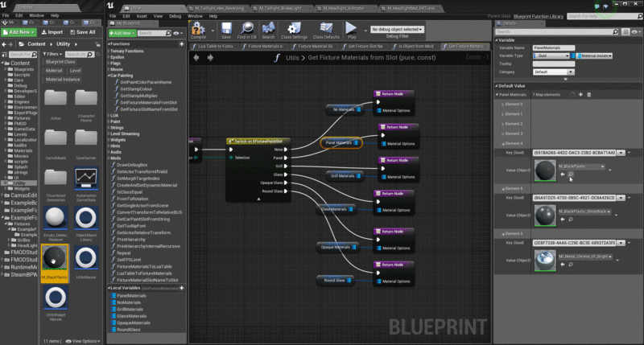Viewport: 644px width, 345px height.
Task: Open the Debug menu
Action: [x=175, y=16]
